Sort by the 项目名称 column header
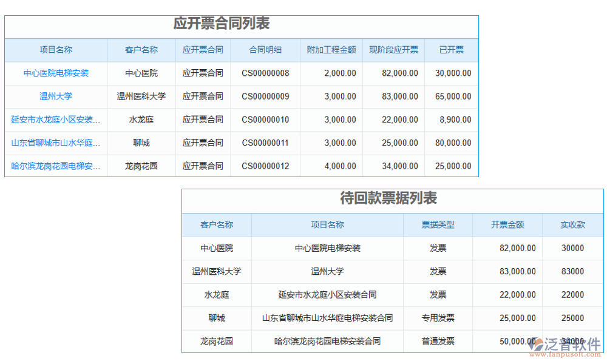 [x=56, y=50]
